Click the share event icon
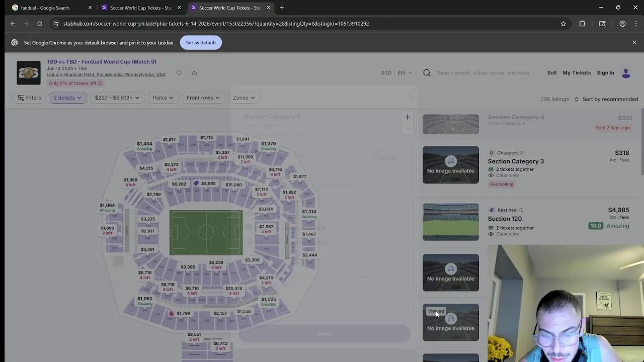The image size is (644, 362). click(194, 73)
